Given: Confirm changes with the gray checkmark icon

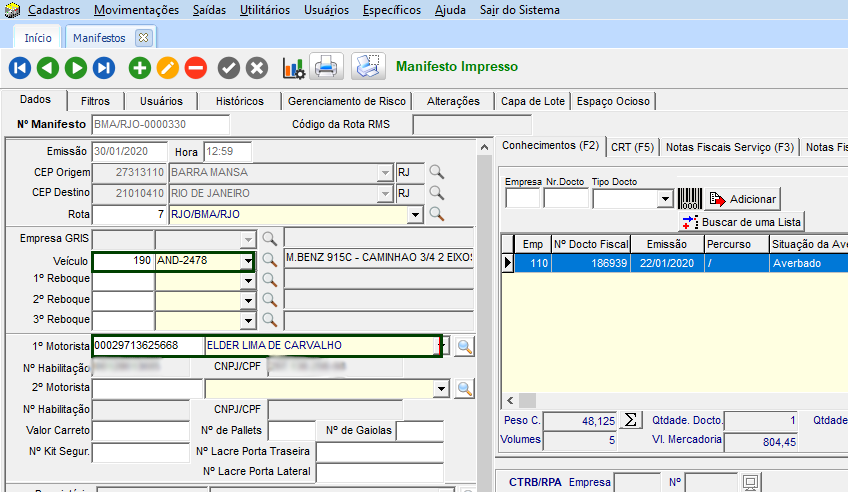Looking at the screenshot, I should [229, 68].
